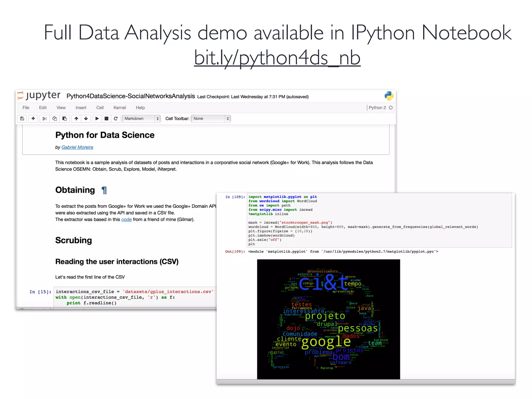Restart the kernel with the circular arrow icon
Image resolution: width=532 pixels, height=399 pixels.
pos(116,119)
